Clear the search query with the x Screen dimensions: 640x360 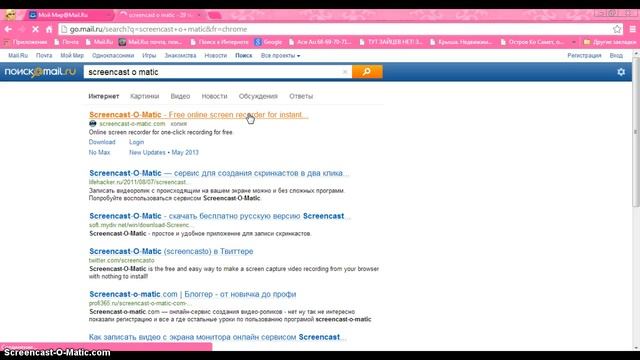tap(345, 72)
